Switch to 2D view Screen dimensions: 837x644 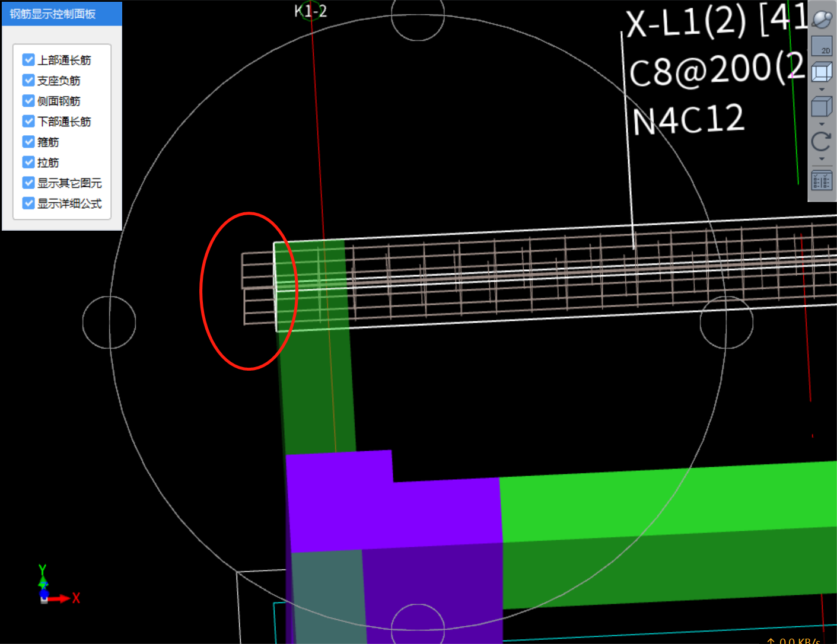pyautogui.click(x=822, y=46)
